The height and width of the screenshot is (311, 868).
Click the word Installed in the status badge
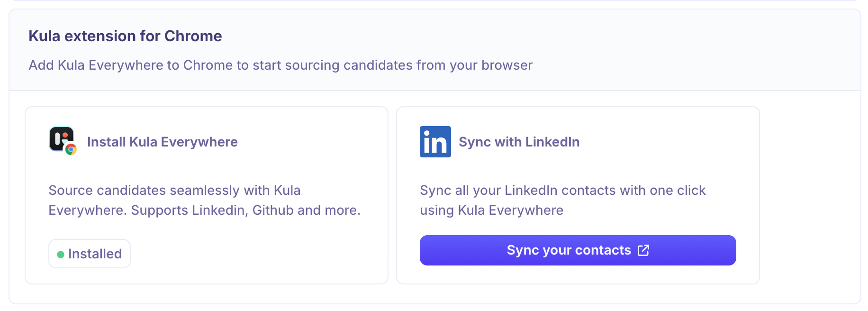pyautogui.click(x=95, y=254)
